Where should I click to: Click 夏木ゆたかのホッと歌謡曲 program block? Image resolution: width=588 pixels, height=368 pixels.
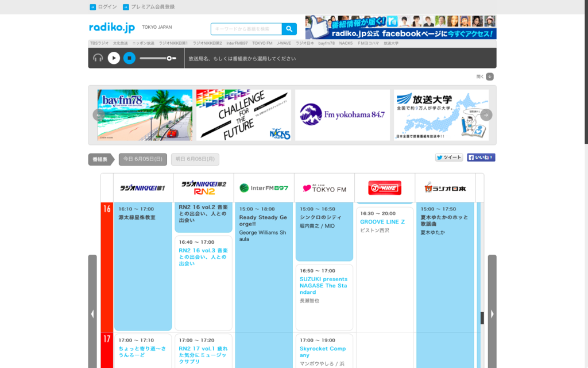click(x=445, y=285)
